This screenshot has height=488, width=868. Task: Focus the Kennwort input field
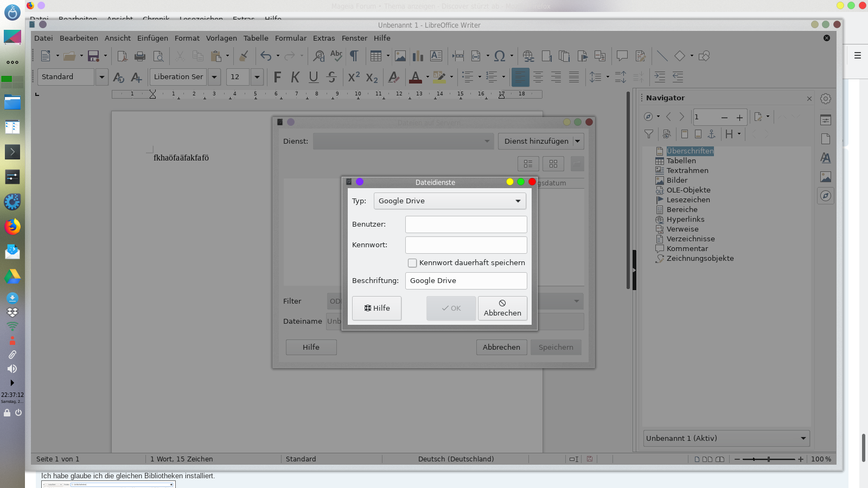click(466, 245)
